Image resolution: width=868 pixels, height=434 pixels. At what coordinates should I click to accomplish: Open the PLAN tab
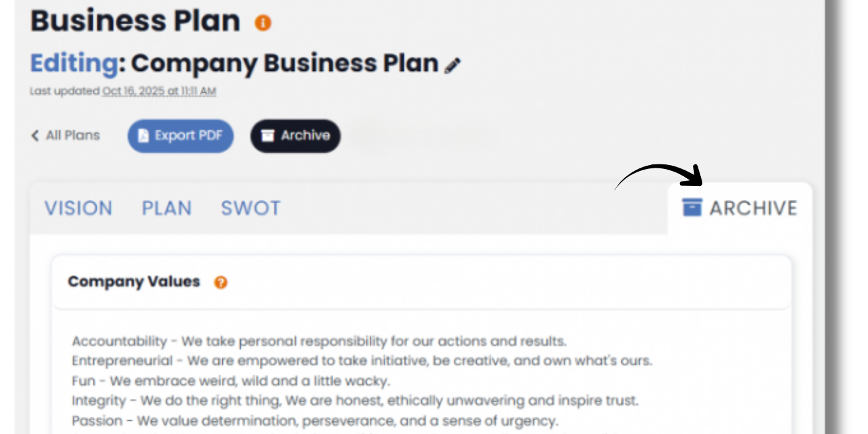166,208
